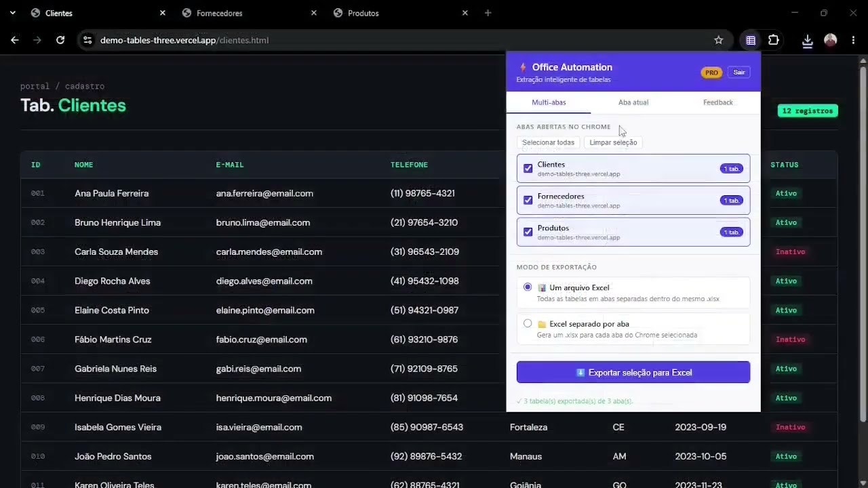
Task: Click the name Gabriela Nunes Reis
Action: [x=115, y=369]
